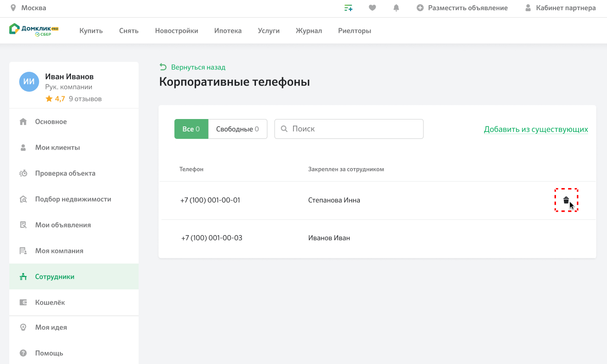Click the listing icon next to Мои объявления

pos(23,225)
